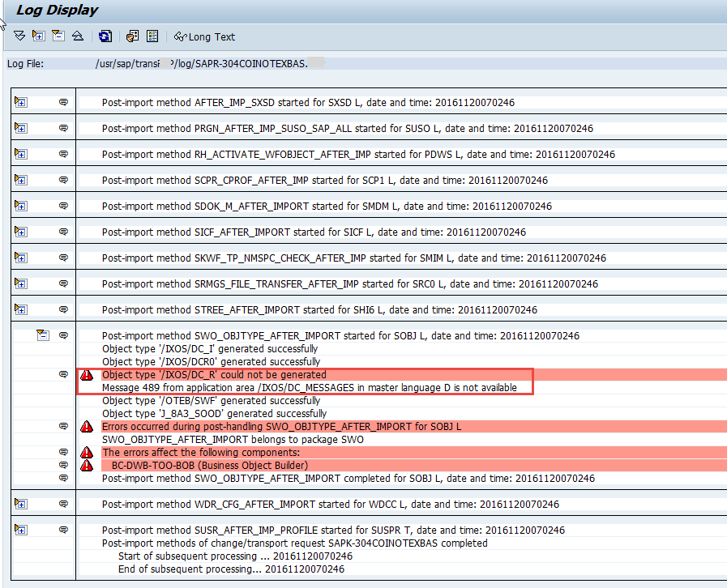Select "Object type '/IXOS/DCR0' generated successfully" line
This screenshot has width=727, height=588.
(x=211, y=362)
